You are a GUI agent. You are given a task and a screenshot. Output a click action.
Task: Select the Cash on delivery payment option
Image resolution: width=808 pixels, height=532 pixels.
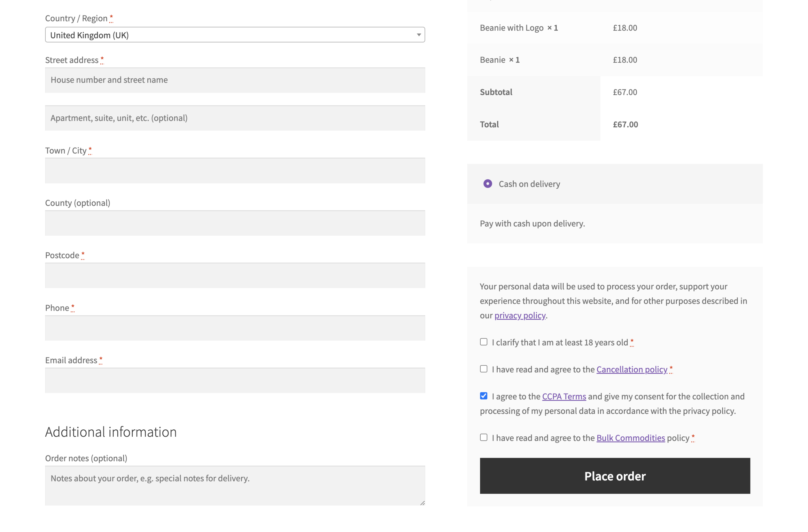pyautogui.click(x=488, y=184)
